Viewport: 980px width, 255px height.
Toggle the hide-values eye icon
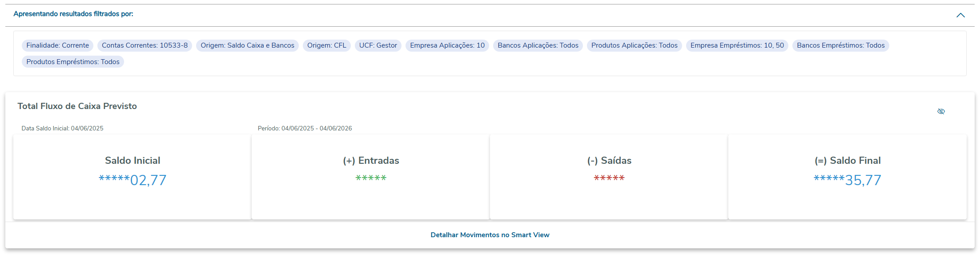[x=941, y=111]
